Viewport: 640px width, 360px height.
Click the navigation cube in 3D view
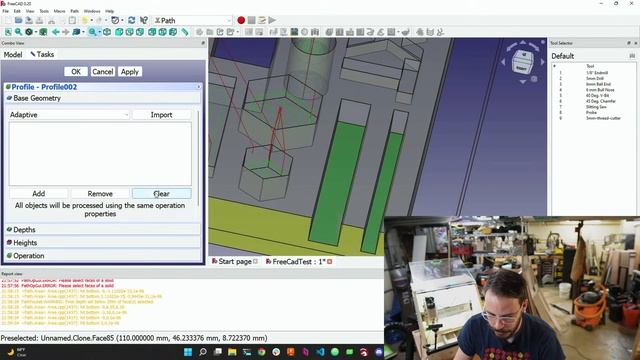pyautogui.click(x=523, y=62)
